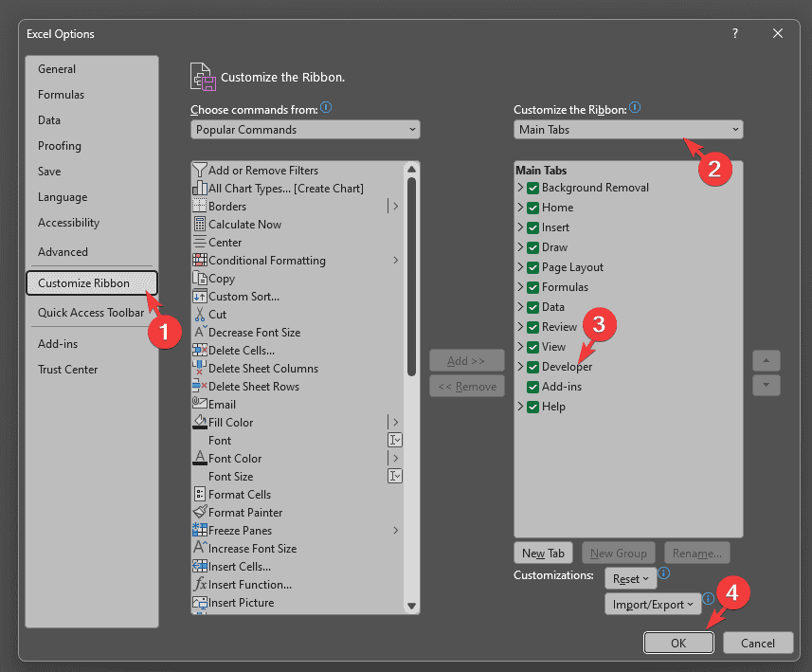
Task: Click the Email envelope icon
Action: (x=199, y=403)
